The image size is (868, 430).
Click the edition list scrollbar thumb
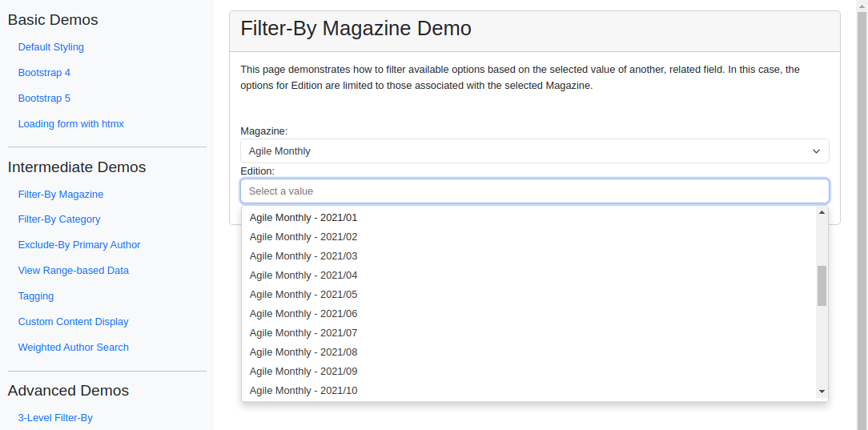click(x=822, y=286)
